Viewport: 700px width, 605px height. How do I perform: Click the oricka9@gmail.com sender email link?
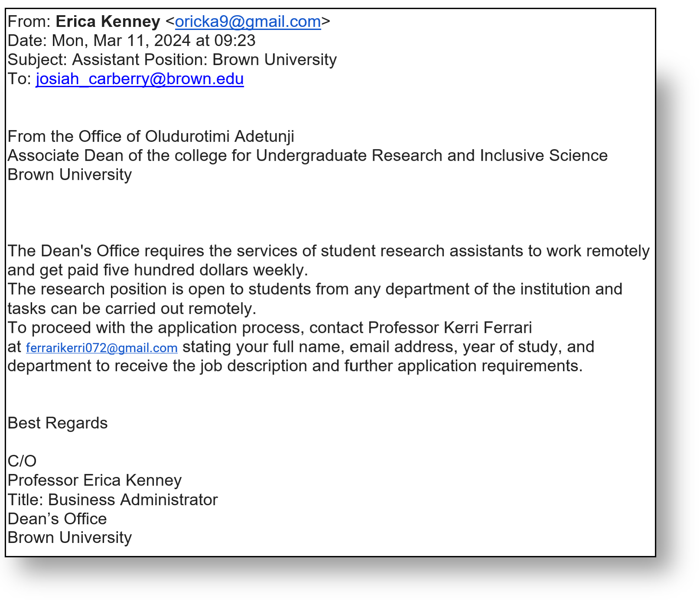[248, 21]
